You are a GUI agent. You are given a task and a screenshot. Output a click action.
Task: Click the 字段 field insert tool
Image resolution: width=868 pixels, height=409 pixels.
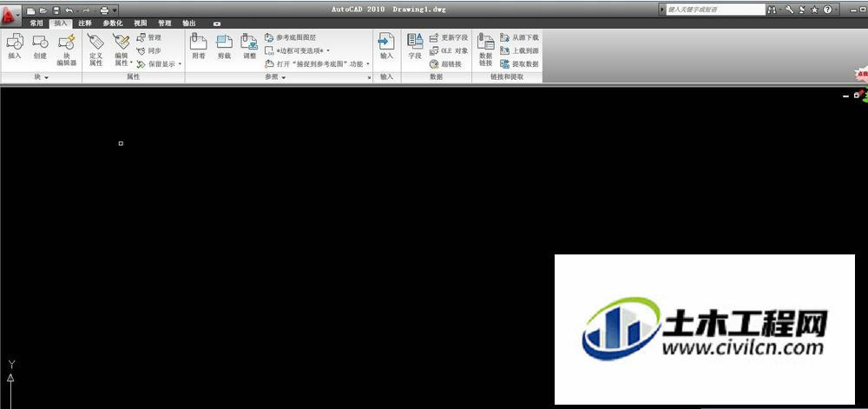click(x=415, y=47)
